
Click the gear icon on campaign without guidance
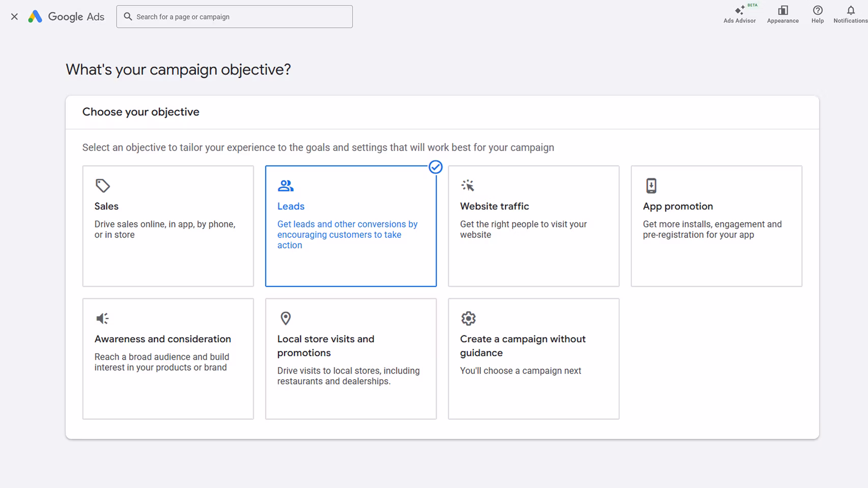coord(468,318)
